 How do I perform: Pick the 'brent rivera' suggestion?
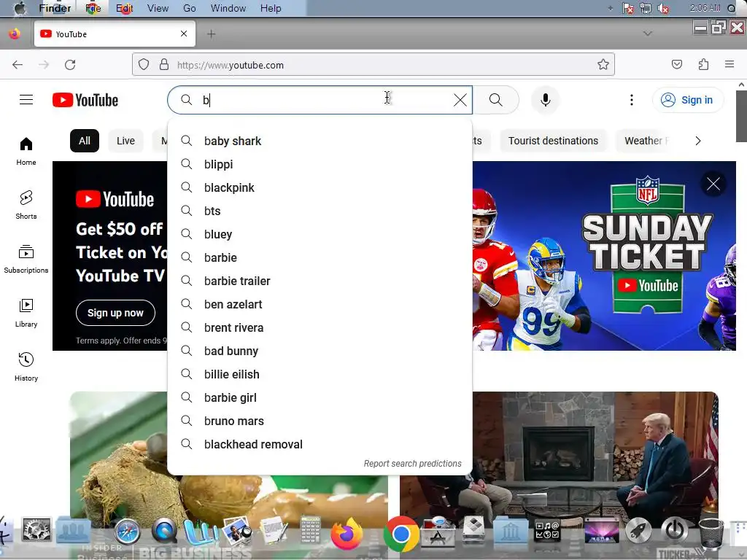click(320, 327)
